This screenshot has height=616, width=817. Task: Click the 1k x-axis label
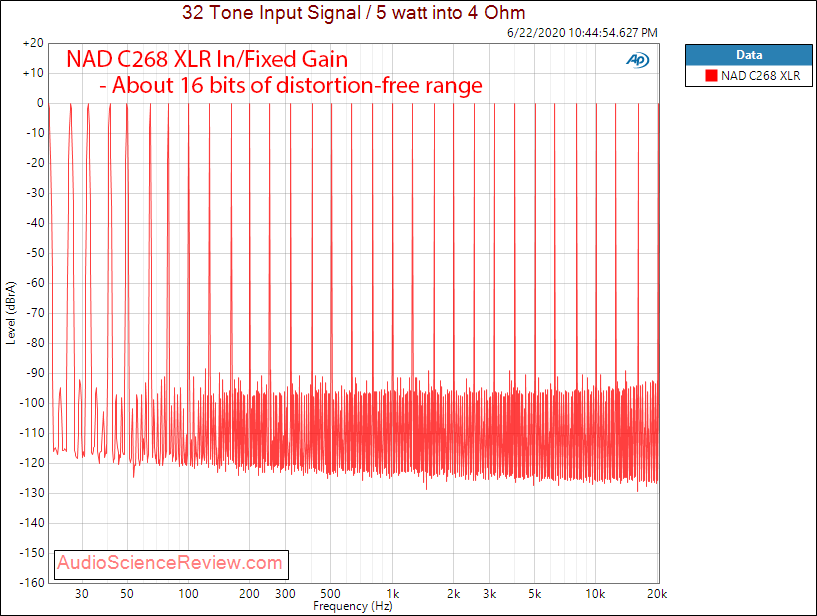click(393, 594)
